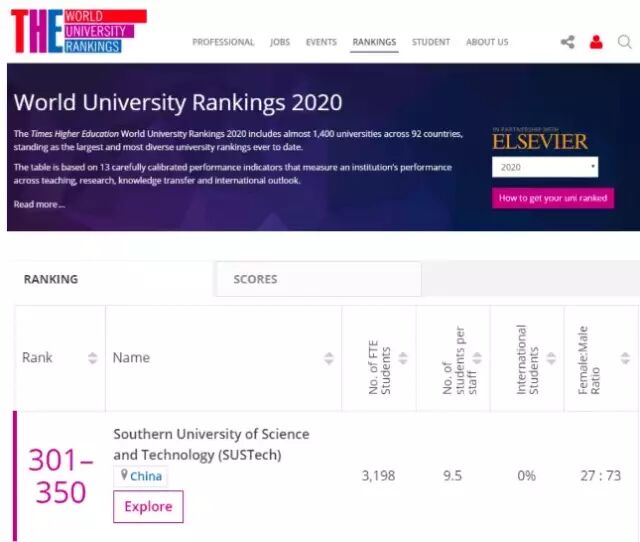This screenshot has width=640, height=542.
Task: Click the 301–350 rank value
Action: point(61,476)
